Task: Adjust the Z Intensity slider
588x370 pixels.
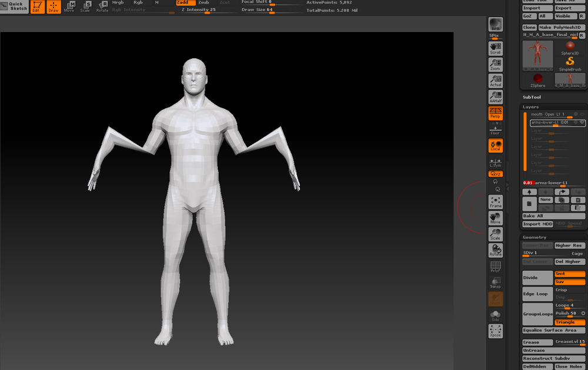Action: tap(207, 10)
